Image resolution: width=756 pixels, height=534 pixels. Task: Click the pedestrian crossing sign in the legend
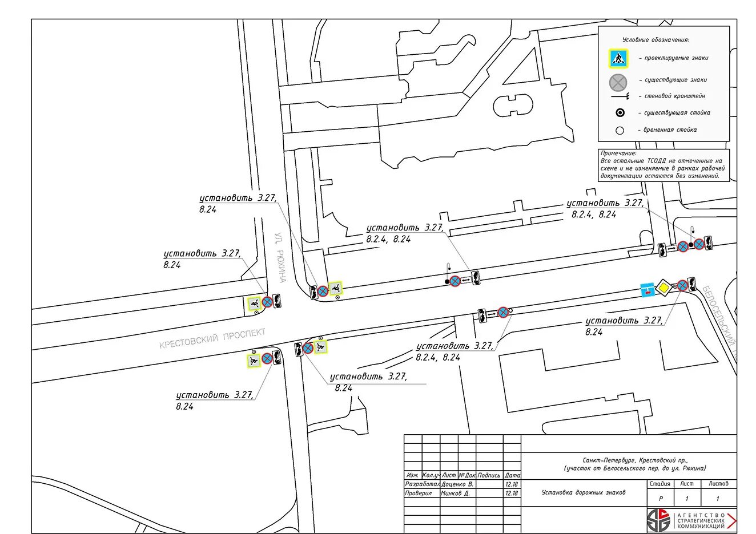(617, 57)
